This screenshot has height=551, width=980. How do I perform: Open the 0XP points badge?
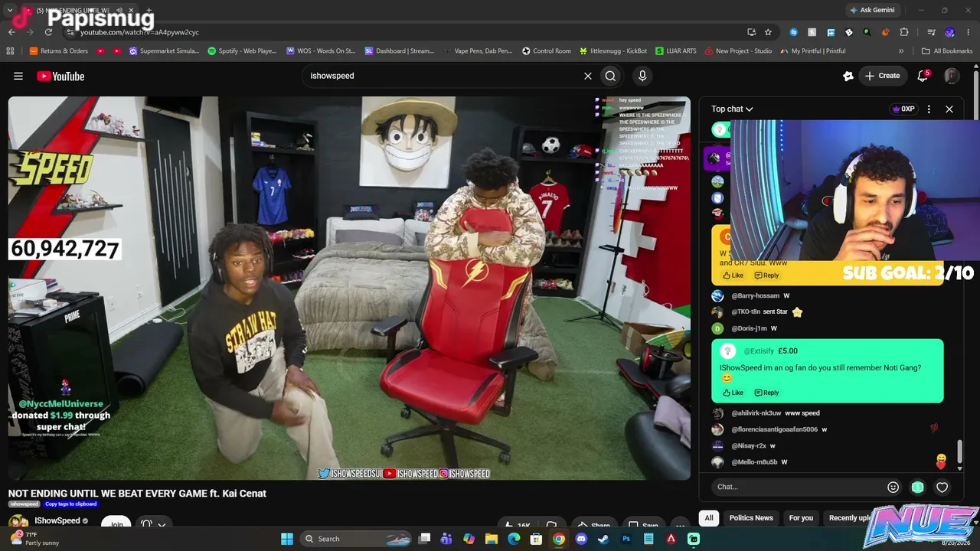pos(903,109)
